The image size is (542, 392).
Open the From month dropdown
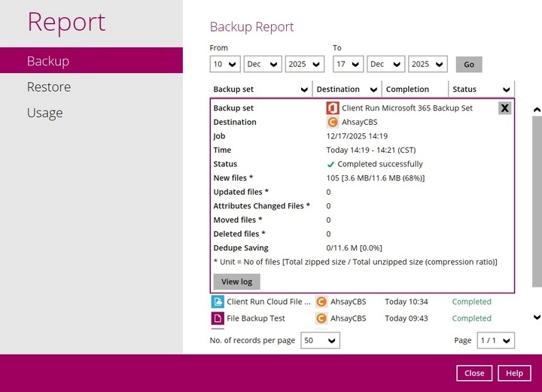[263, 64]
